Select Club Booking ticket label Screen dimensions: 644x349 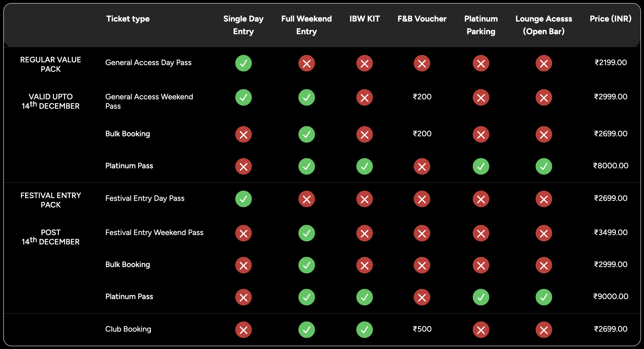[128, 329]
